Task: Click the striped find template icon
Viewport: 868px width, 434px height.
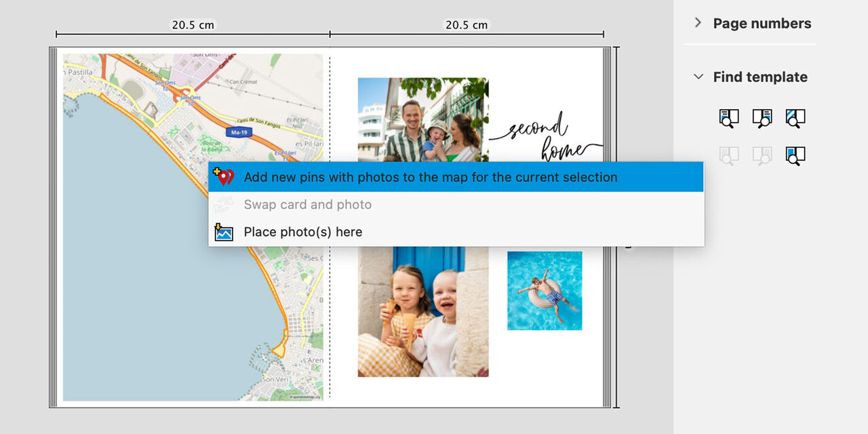Action: tap(795, 118)
